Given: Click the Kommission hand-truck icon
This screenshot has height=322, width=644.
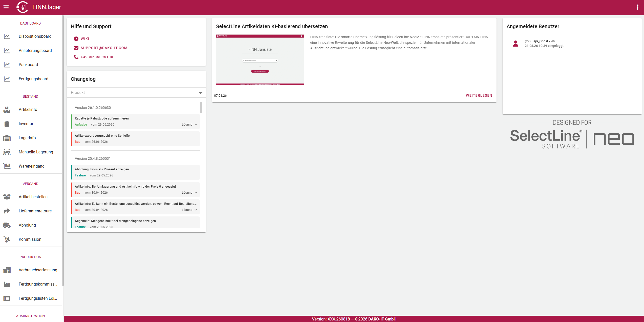Looking at the screenshot, I should pos(7,239).
